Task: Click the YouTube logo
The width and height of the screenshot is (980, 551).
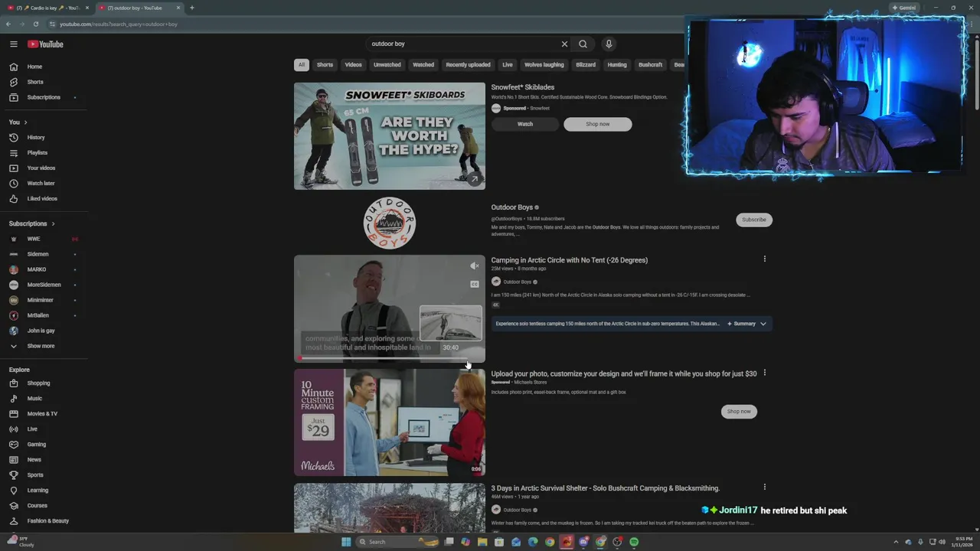Action: coord(46,44)
